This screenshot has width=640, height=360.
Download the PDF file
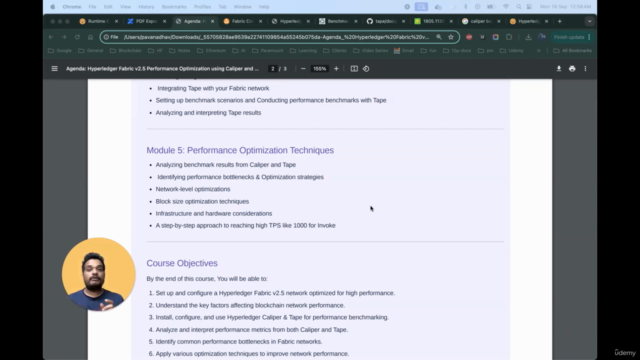559,69
